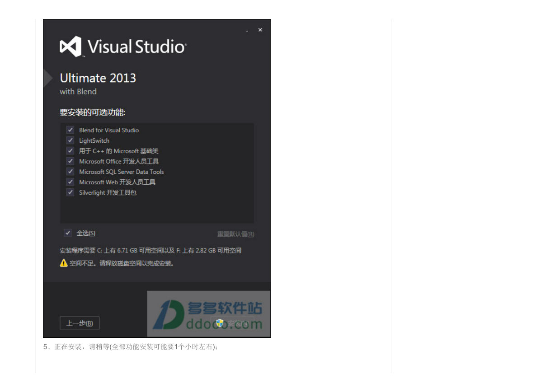Close the Visual Studio installer window
Image resolution: width=555 pixels, height=392 pixels.
pyautogui.click(x=260, y=30)
